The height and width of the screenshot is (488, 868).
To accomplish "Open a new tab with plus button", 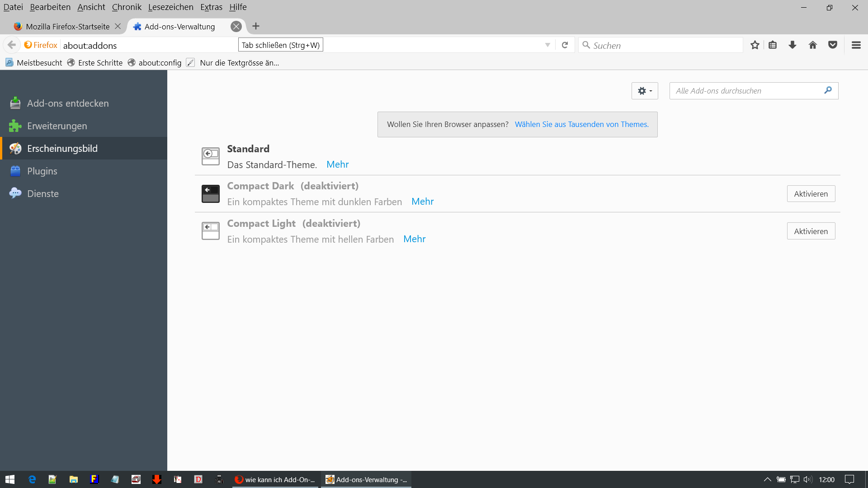I will pyautogui.click(x=256, y=26).
